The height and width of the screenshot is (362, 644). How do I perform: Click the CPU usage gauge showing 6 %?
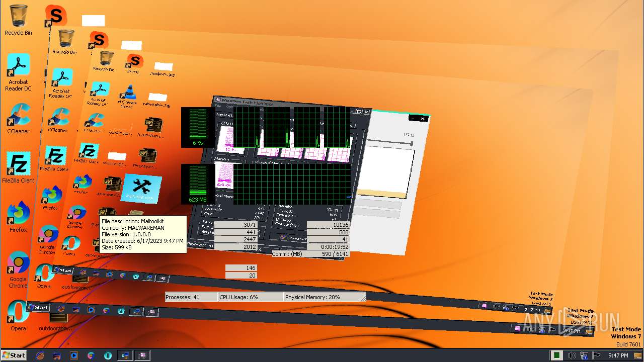198,127
